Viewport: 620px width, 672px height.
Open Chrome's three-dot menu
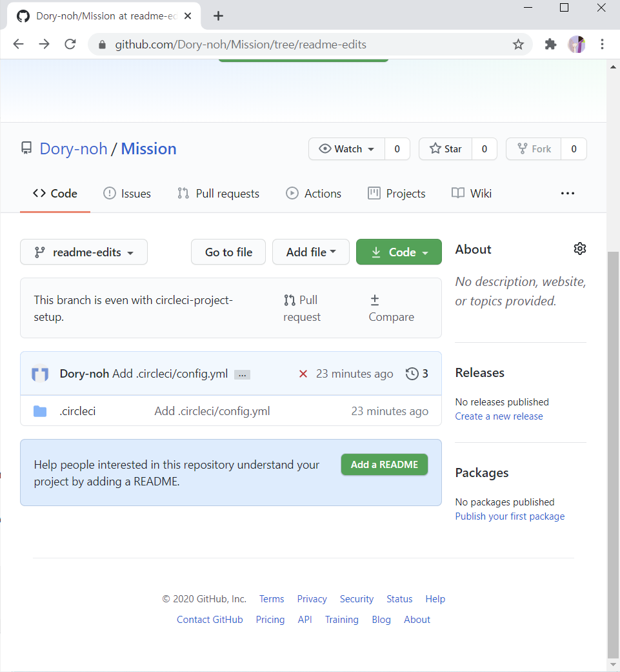click(x=602, y=44)
